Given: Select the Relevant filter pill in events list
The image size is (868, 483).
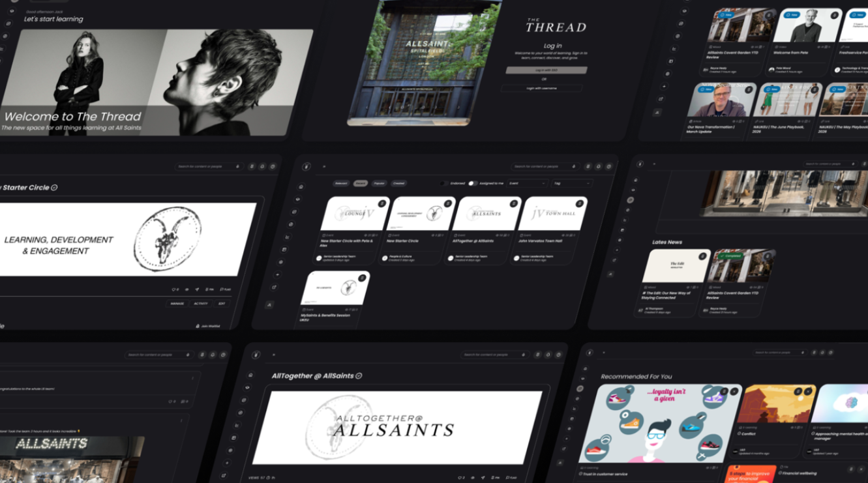Looking at the screenshot, I should click(341, 183).
